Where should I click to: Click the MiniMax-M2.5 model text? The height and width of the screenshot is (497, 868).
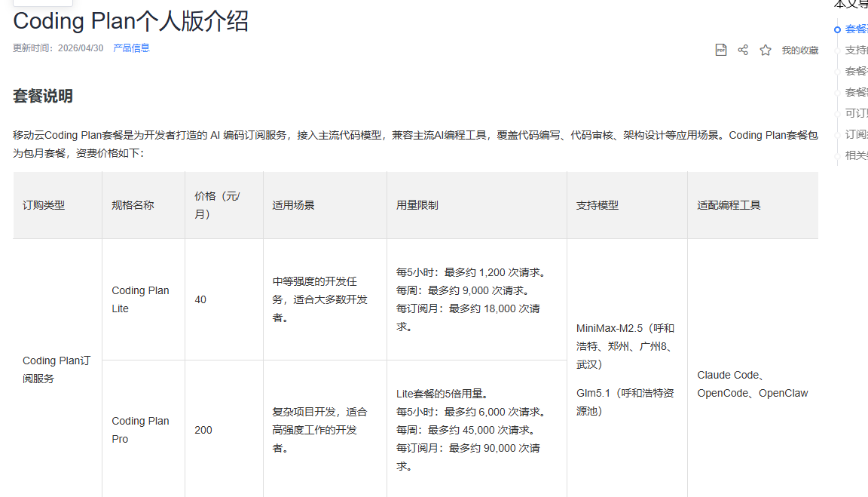[625, 346]
